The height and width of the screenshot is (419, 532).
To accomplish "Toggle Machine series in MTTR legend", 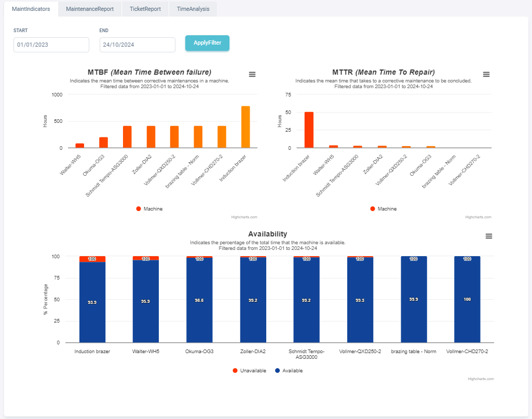I will pos(384,208).
